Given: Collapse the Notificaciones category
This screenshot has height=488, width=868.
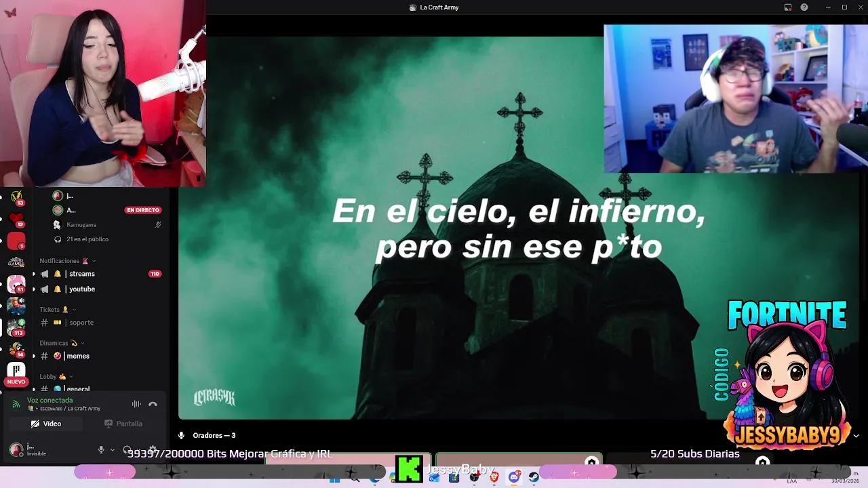Looking at the screenshot, I should coord(67,261).
